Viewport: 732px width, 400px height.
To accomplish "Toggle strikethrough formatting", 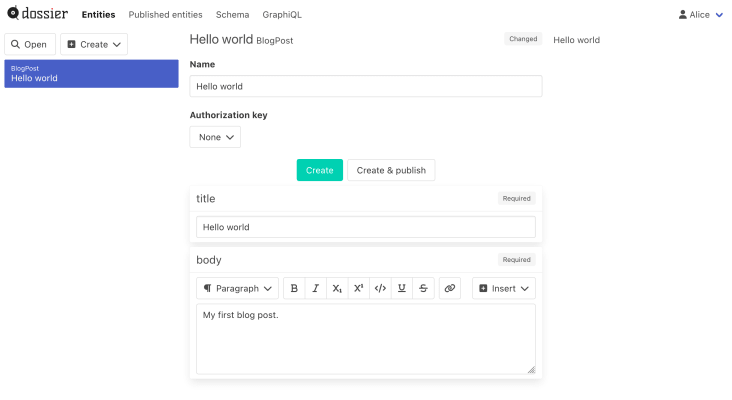I will pos(423,288).
